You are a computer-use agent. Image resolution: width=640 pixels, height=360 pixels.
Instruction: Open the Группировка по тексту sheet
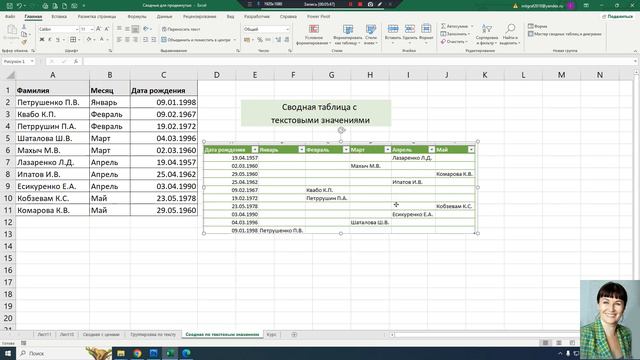coord(153,334)
